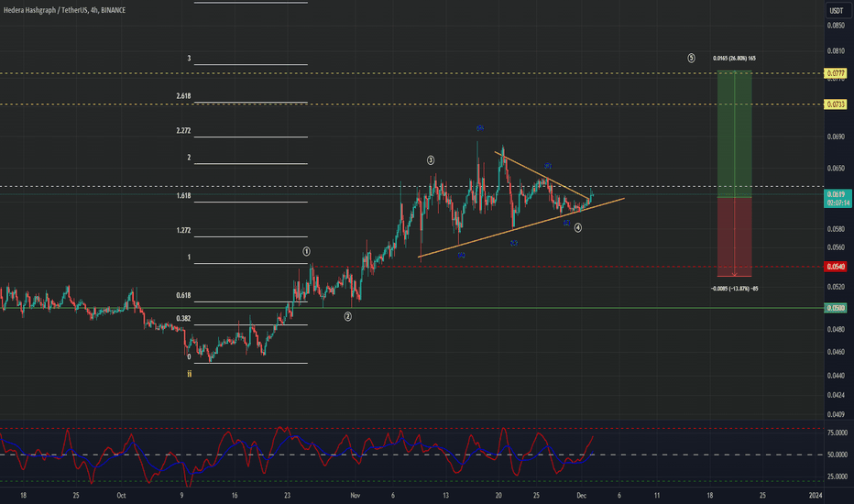Click the 0.0165 (26.80%) profit text
The width and height of the screenshot is (854, 504).
734,59
